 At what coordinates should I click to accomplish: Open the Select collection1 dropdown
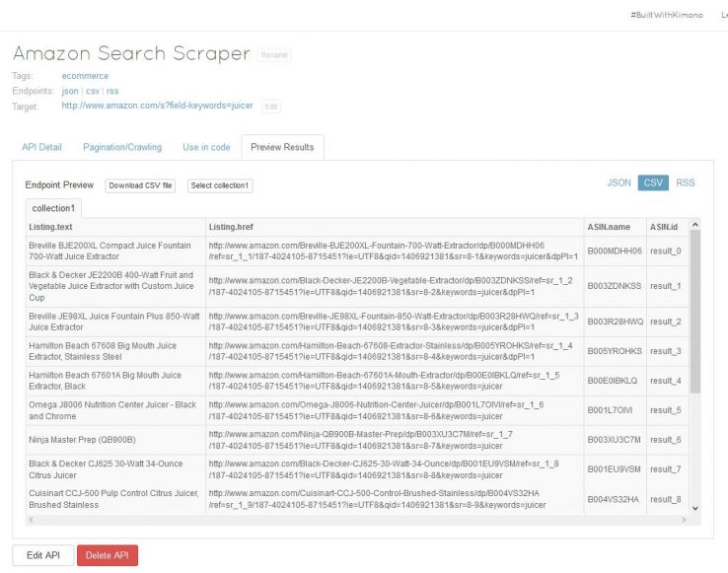tap(220, 185)
